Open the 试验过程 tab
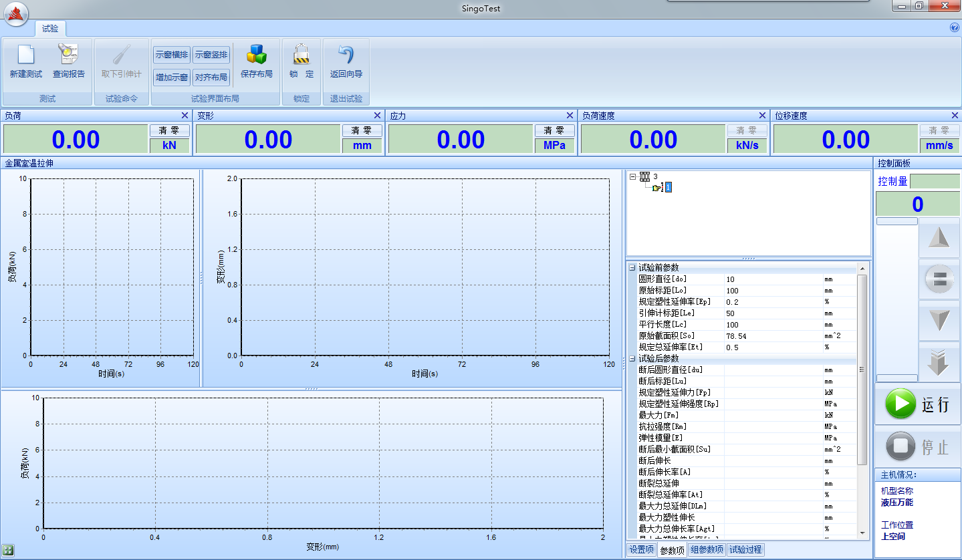This screenshot has width=962, height=560. point(745,550)
